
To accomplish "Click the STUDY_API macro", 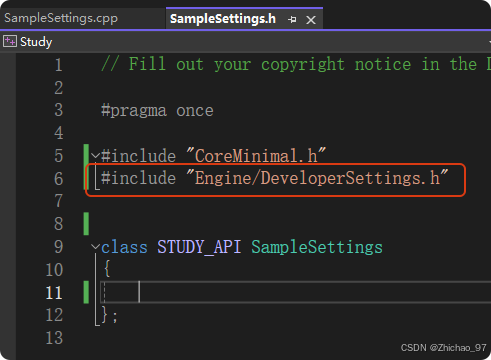I will click(x=199, y=247).
